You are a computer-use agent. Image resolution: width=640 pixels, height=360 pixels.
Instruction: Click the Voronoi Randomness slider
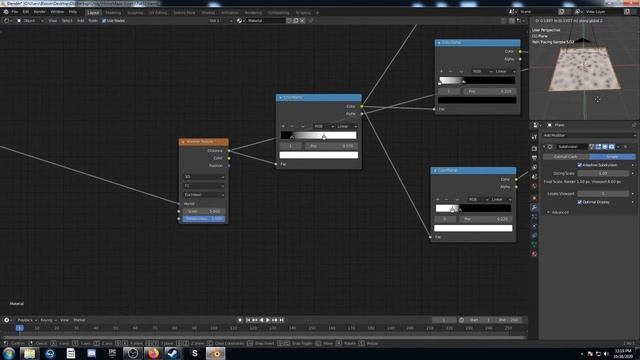(204, 219)
